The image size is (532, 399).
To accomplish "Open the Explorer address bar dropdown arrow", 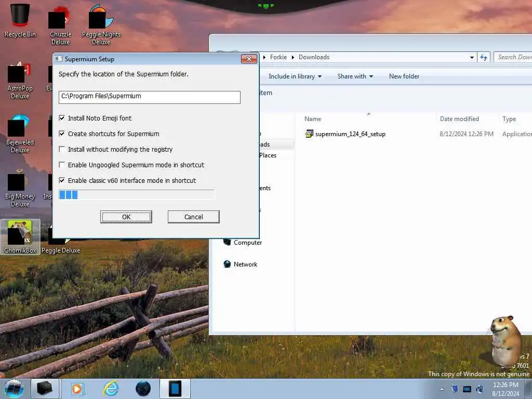I will [x=472, y=57].
